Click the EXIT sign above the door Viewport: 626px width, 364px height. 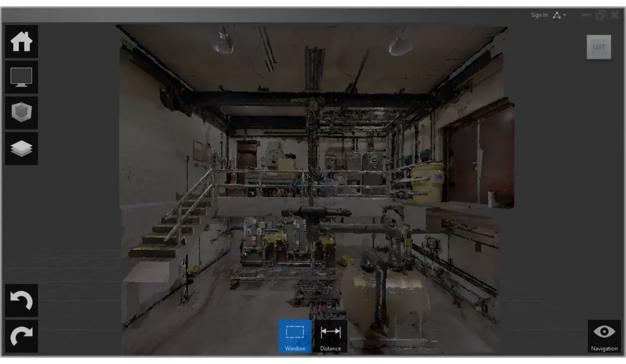tap(462, 111)
